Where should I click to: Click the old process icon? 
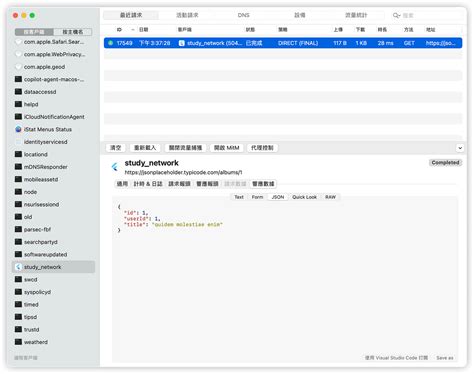18,217
